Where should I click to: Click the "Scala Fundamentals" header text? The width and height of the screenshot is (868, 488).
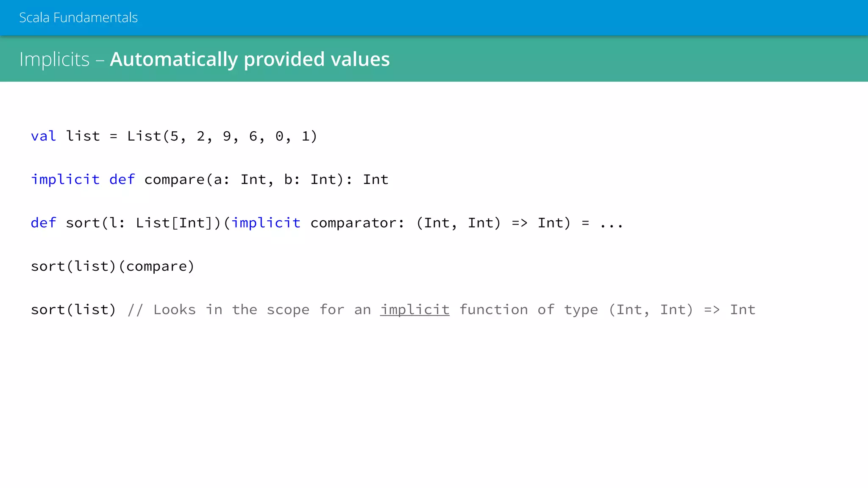point(78,17)
